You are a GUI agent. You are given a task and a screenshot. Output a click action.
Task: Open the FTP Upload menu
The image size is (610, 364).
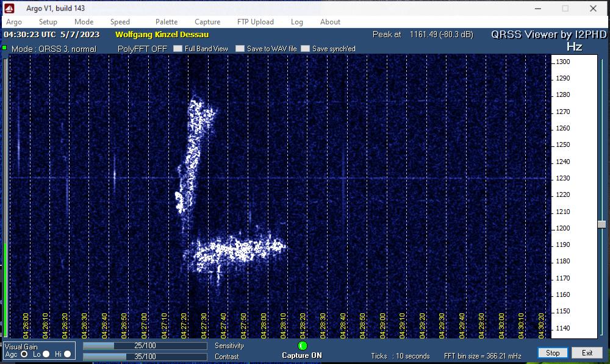pyautogui.click(x=256, y=22)
